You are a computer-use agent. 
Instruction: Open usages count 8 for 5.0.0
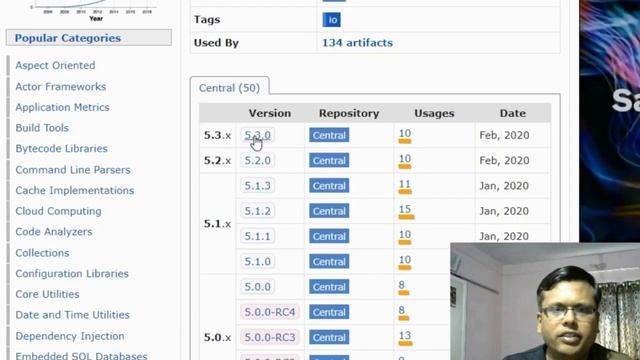[402, 286]
